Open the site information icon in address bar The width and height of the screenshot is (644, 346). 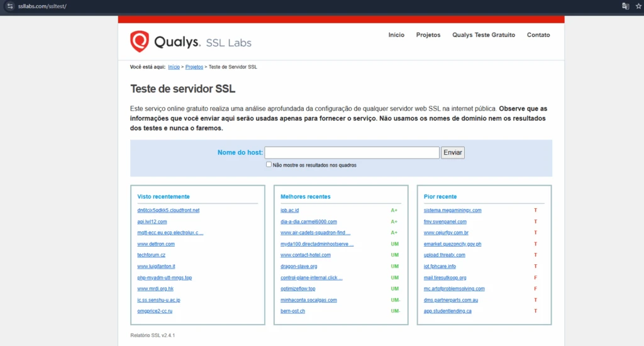[9, 6]
